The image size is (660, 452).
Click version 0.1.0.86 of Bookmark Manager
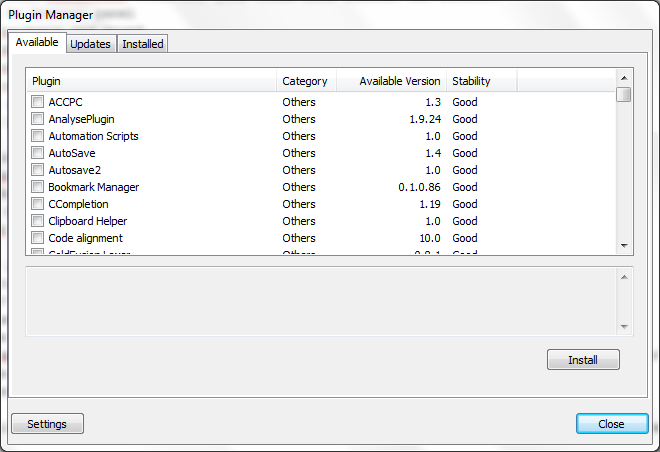point(419,187)
